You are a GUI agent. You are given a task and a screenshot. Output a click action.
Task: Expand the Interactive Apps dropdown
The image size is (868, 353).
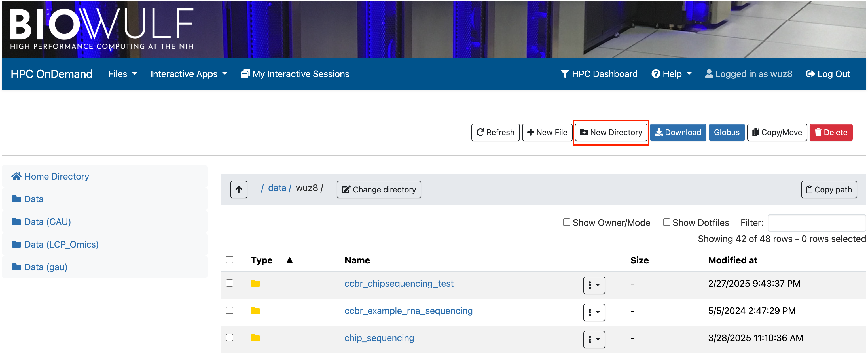(188, 74)
